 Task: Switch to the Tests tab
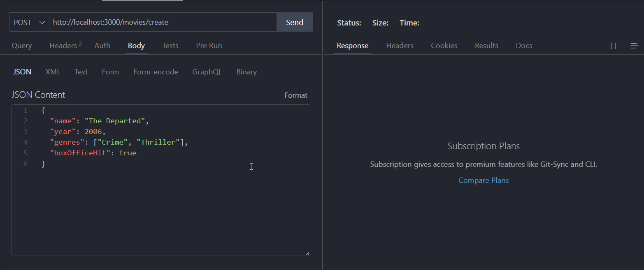(x=170, y=45)
